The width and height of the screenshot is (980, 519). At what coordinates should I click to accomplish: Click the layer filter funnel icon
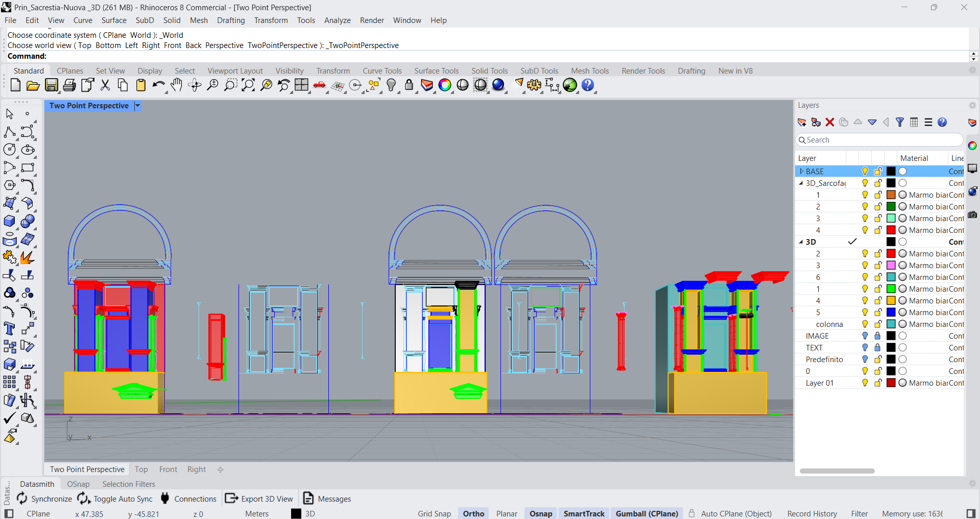pyautogui.click(x=900, y=123)
